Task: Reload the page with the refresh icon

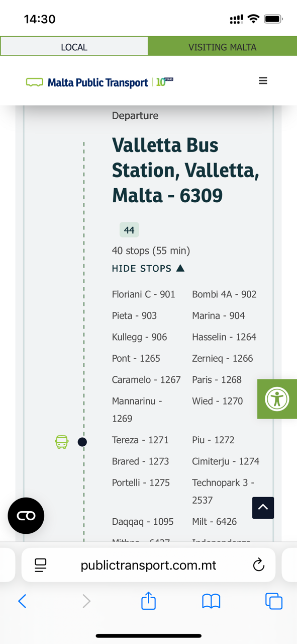Action: click(258, 565)
